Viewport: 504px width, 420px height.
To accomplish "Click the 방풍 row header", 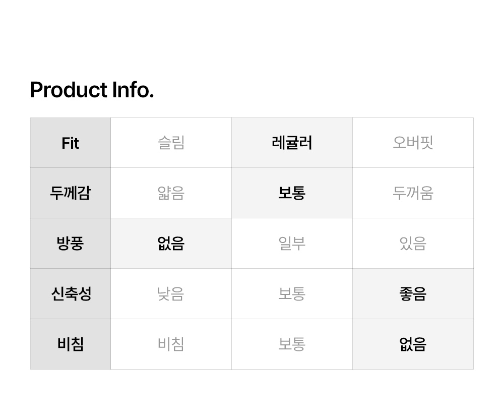I will click(x=71, y=244).
